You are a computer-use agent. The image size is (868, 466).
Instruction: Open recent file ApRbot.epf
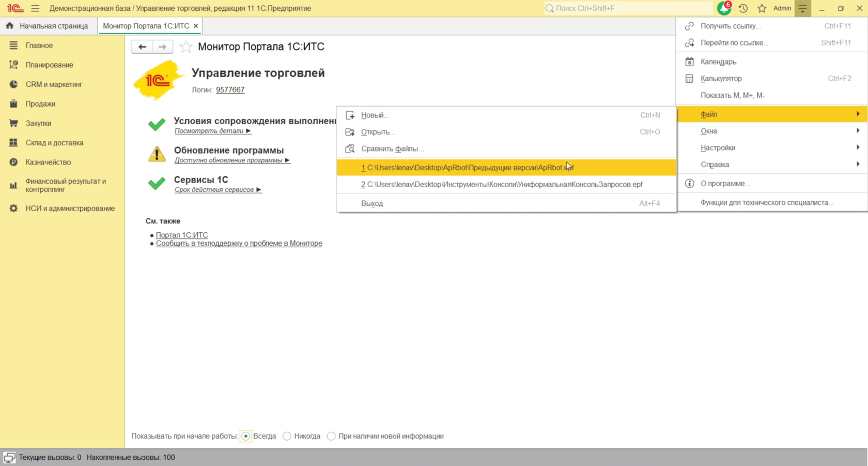[506, 168]
